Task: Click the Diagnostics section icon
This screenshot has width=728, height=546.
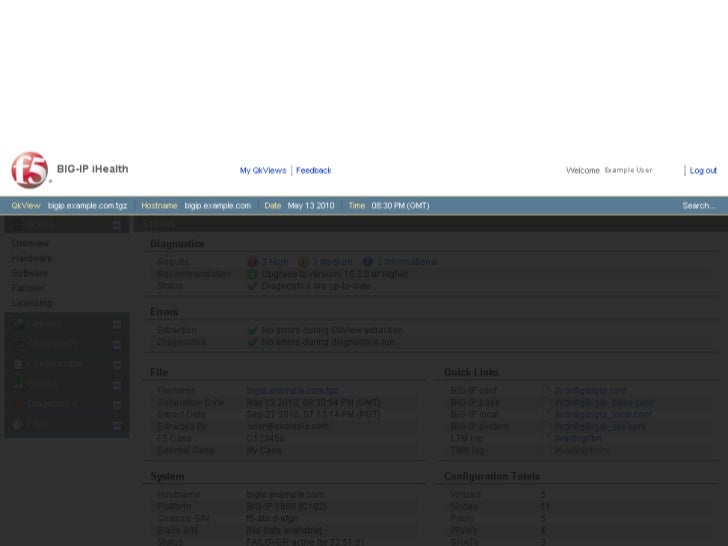Action: coord(18,404)
